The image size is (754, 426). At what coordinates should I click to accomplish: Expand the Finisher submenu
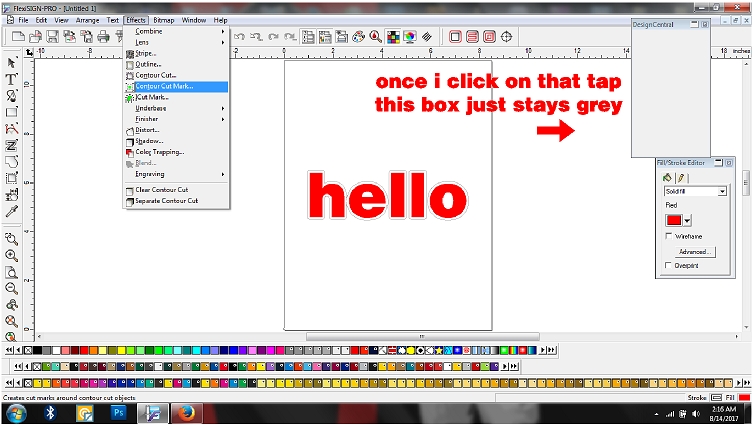pyautogui.click(x=176, y=119)
